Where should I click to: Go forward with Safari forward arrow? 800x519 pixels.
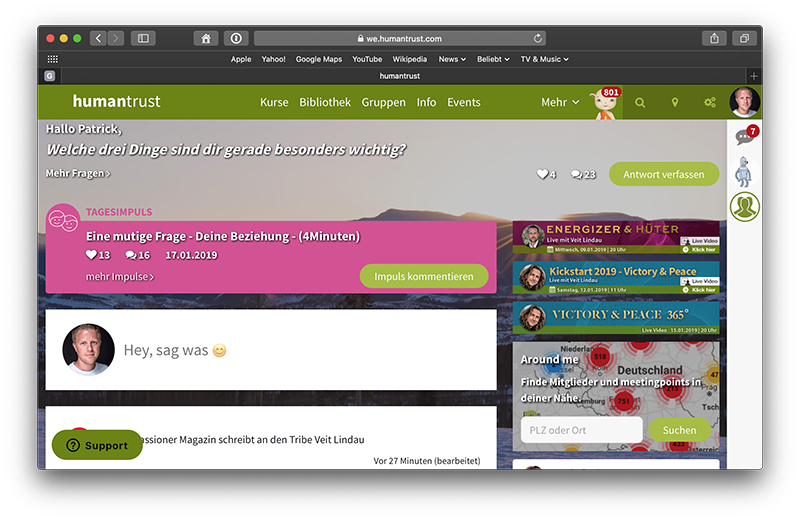click(x=116, y=38)
